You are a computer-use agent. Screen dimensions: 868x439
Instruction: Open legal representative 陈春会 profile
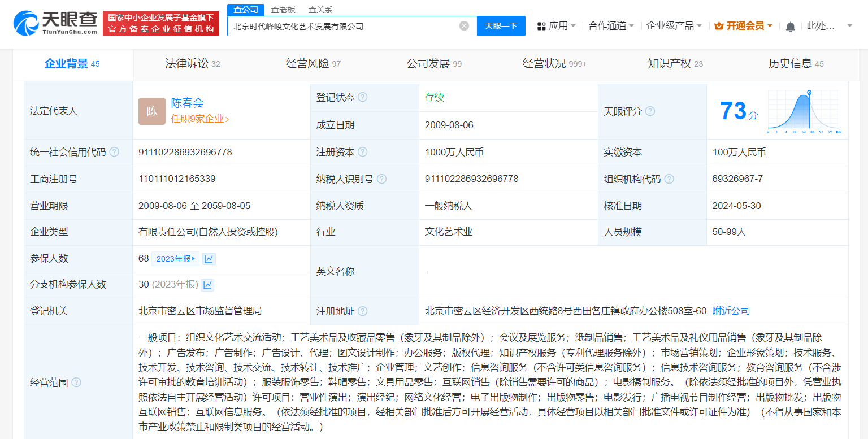[187, 104]
